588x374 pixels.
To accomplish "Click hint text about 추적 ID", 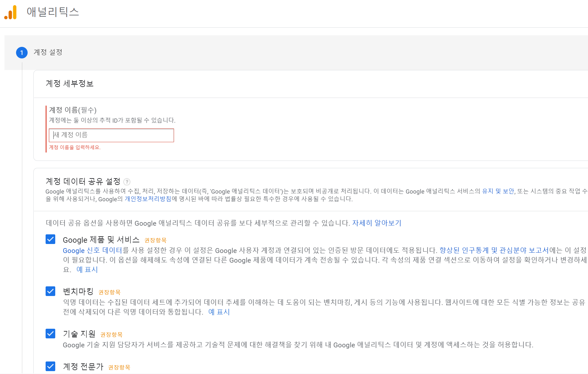I will click(x=112, y=120).
